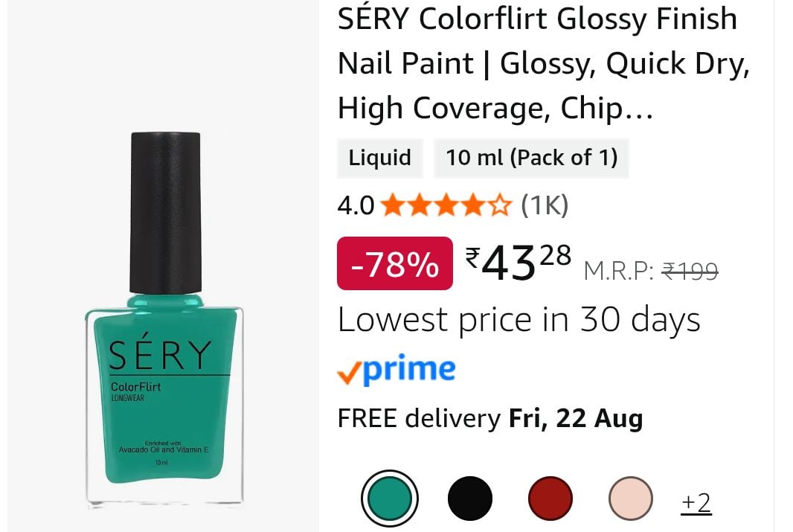Click the FREE delivery Fri, 22 Aug text
793x532 pixels.
click(490, 419)
